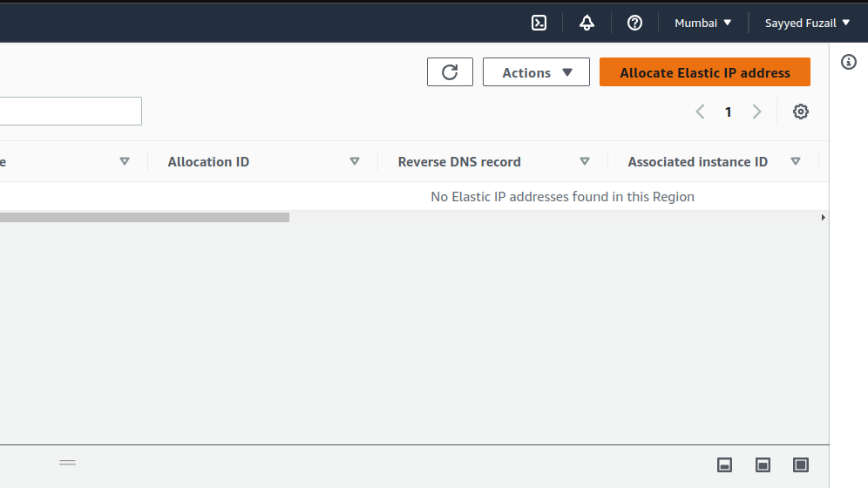Image resolution: width=868 pixels, height=488 pixels.
Task: Refresh the Elastic IP list
Action: (x=450, y=72)
